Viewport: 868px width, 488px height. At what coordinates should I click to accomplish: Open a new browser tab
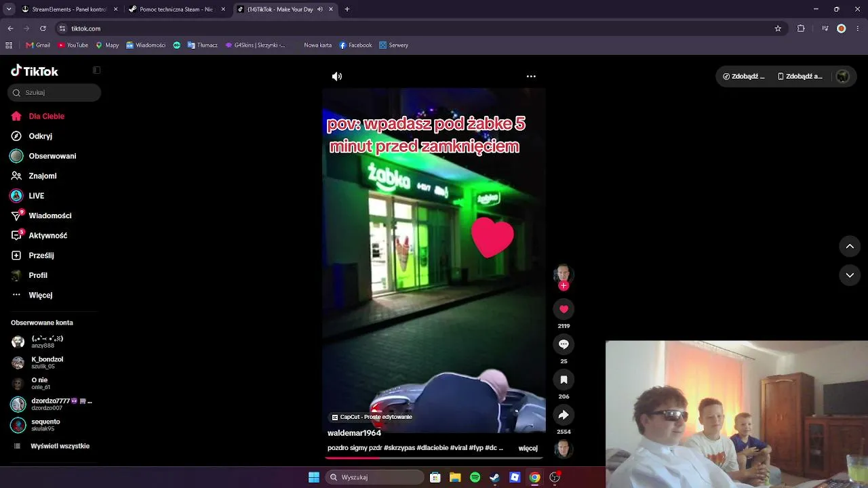pyautogui.click(x=347, y=9)
